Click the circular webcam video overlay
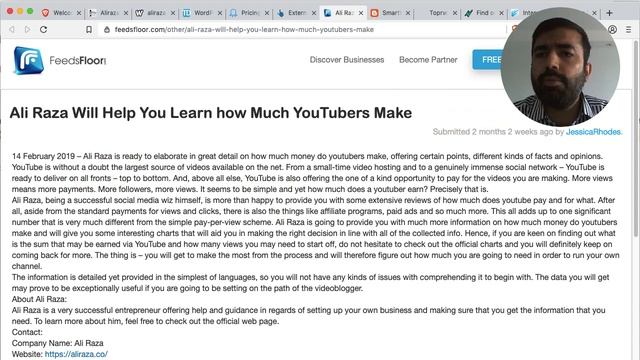This screenshot has width=640, height=360. click(x=560, y=67)
